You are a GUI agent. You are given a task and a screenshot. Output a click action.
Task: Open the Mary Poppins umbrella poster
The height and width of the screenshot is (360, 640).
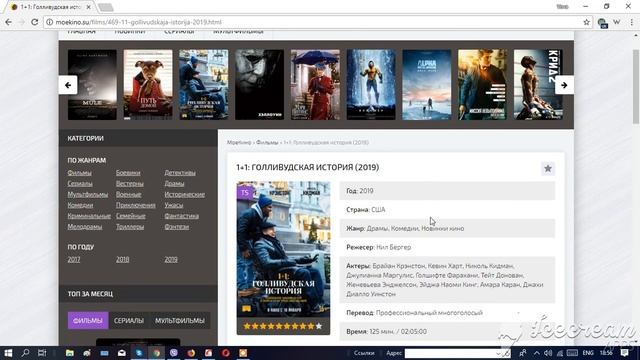click(315, 85)
